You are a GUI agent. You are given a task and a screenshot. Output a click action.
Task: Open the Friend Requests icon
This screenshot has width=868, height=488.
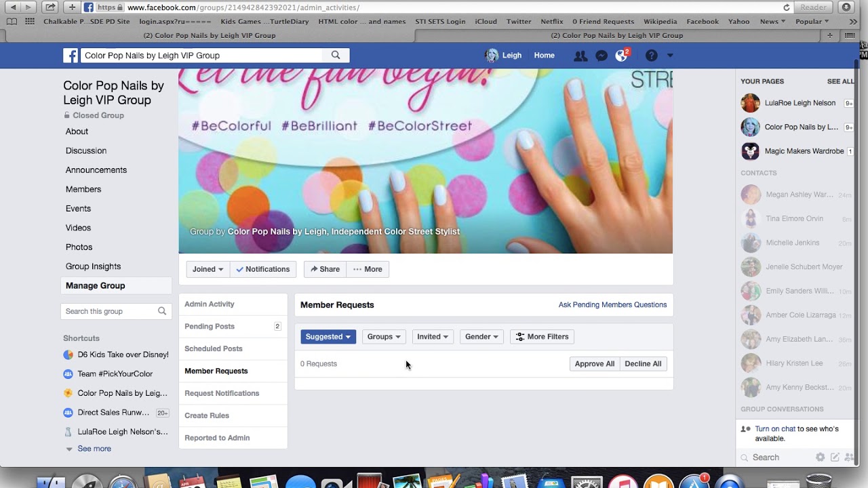click(x=580, y=56)
